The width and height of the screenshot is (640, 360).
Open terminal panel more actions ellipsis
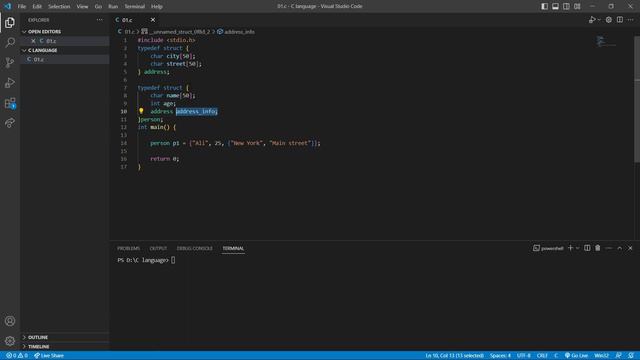point(609,248)
